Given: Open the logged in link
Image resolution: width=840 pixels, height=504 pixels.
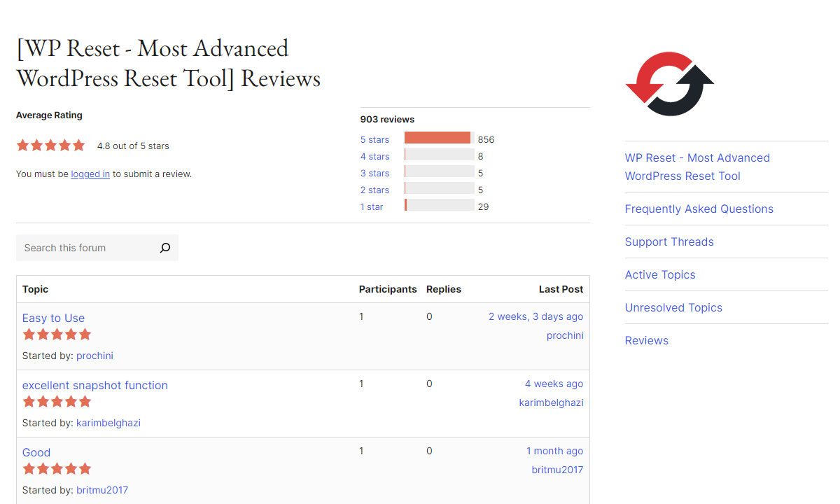Looking at the screenshot, I should point(90,174).
